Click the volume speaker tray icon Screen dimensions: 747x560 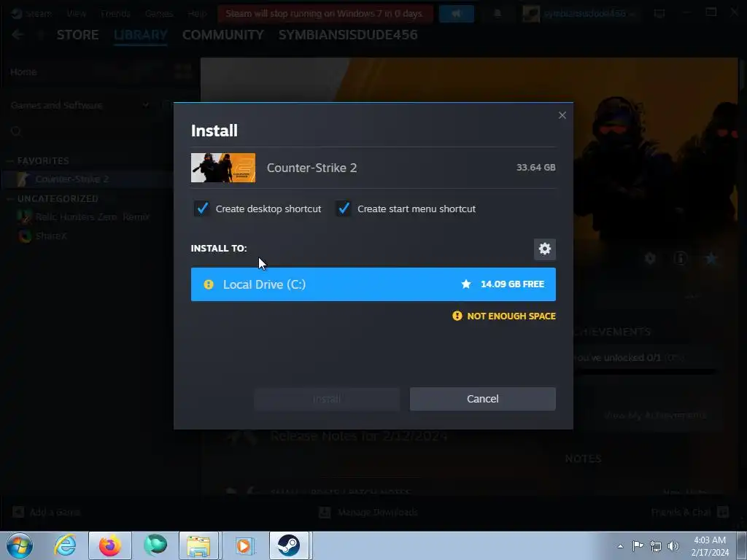point(673,546)
